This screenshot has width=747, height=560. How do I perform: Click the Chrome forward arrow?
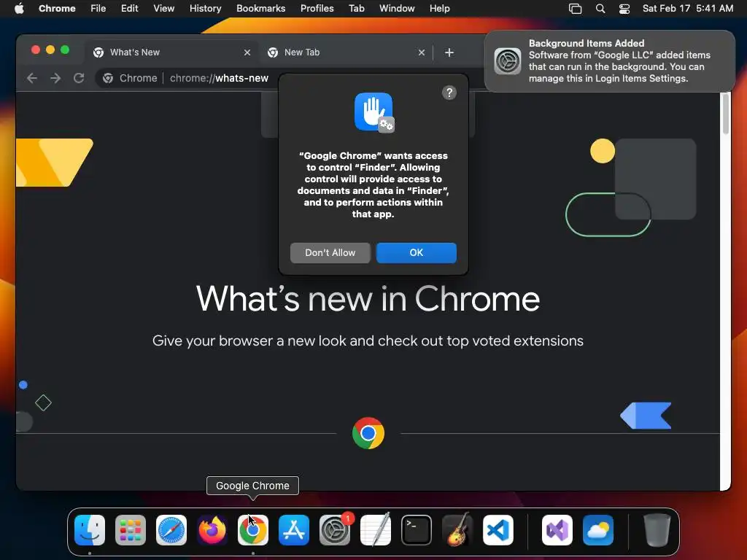(55, 78)
